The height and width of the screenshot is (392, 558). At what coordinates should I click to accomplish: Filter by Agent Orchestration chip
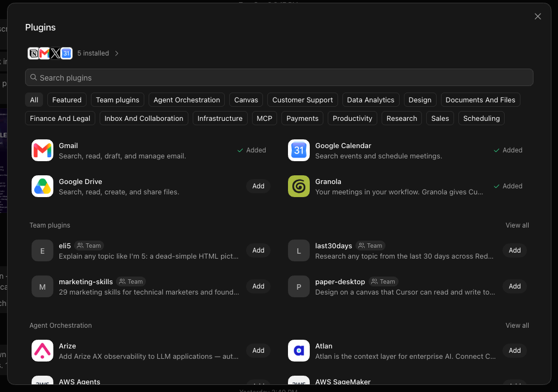(187, 100)
